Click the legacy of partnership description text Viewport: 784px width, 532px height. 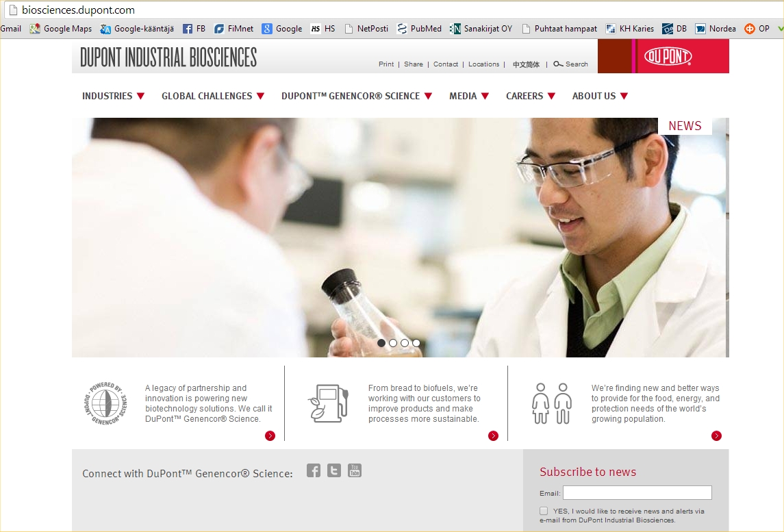coord(209,403)
